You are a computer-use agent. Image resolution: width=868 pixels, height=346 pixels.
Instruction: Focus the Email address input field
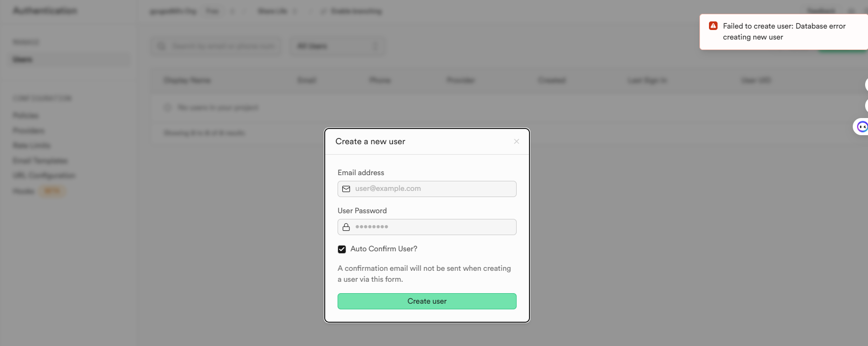(433, 189)
